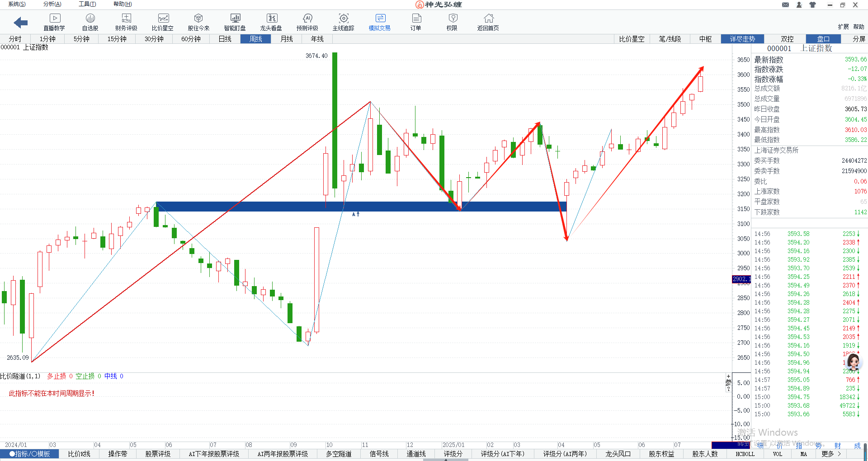The height and width of the screenshot is (461, 868).
Task: Click the 返回首页 home icon
Action: [488, 22]
